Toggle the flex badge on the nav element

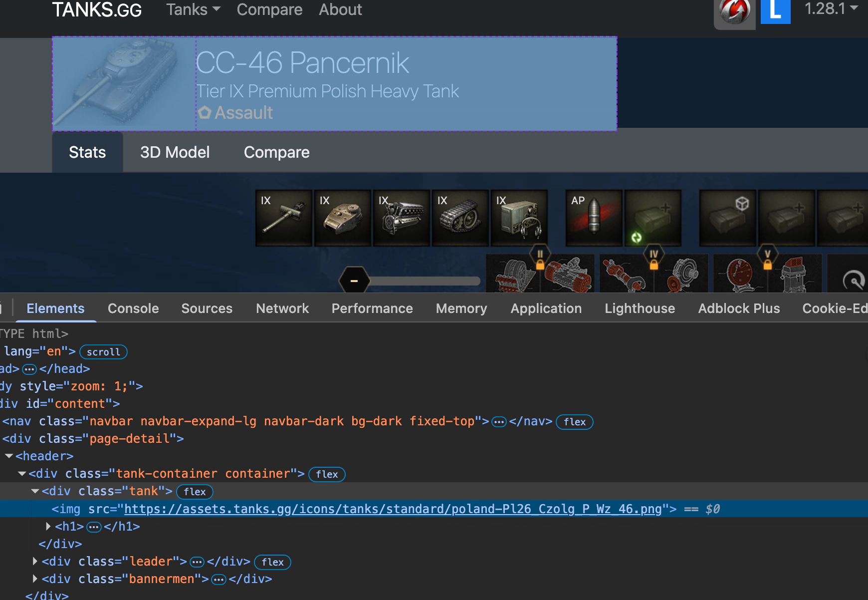point(575,422)
